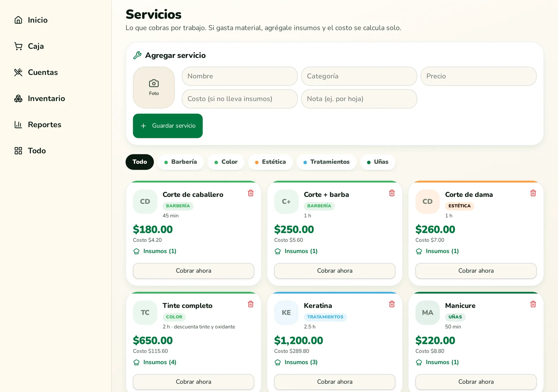This screenshot has width=558, height=392.
Task: Focus the Precio input field
Action: point(478,76)
